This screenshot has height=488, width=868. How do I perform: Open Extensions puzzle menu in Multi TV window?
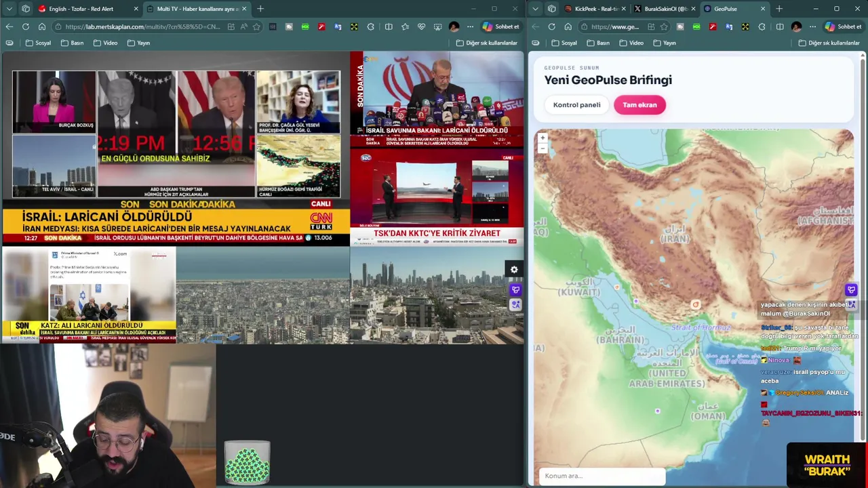(370, 26)
